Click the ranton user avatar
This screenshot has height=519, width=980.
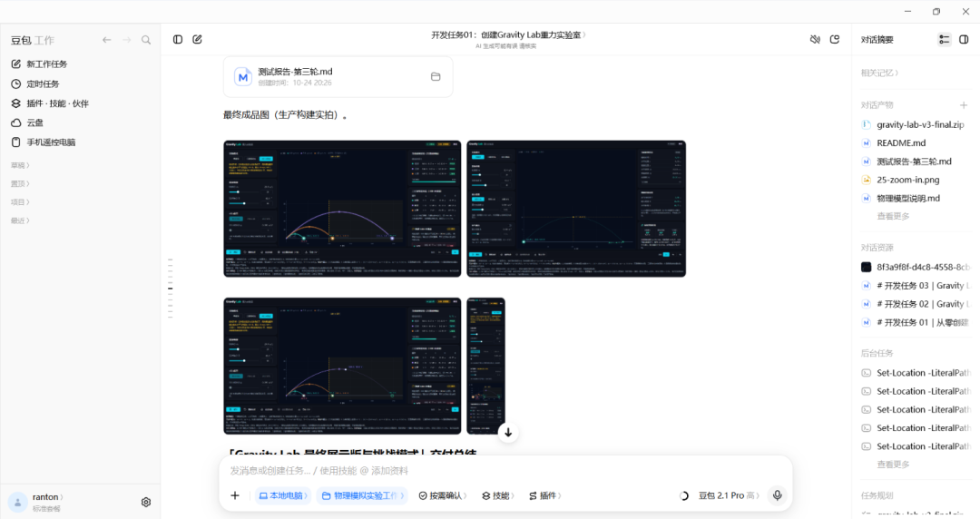[x=17, y=502]
